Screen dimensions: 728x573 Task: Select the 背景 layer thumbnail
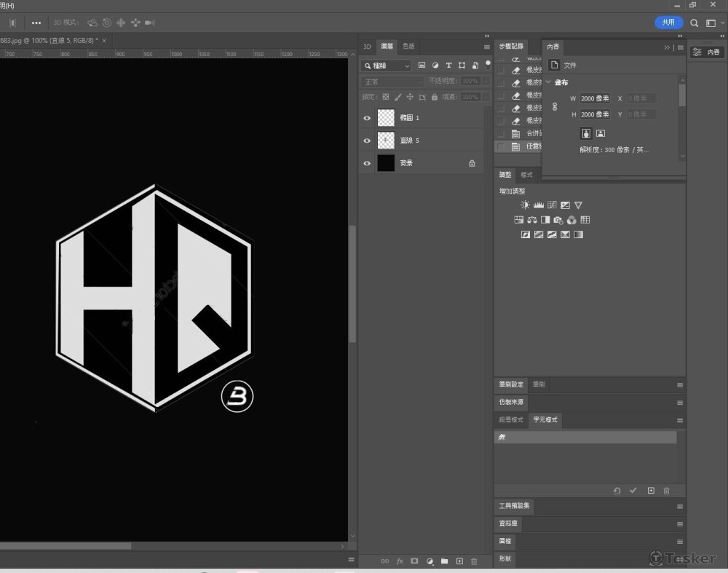[x=386, y=163]
